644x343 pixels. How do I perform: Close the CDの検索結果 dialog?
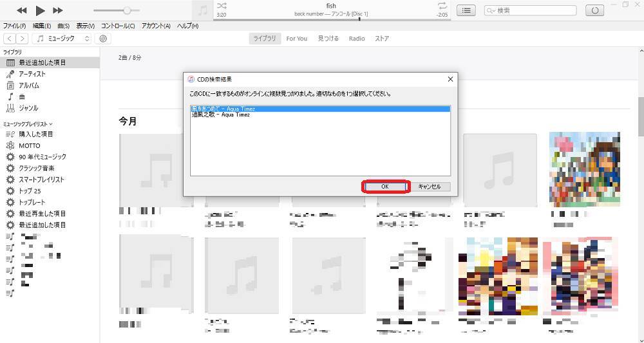pos(451,79)
